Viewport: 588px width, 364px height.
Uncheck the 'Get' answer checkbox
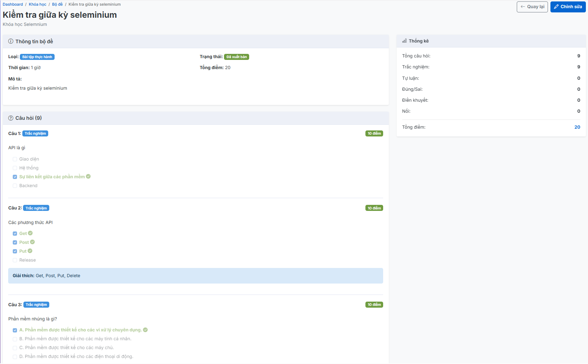15,234
